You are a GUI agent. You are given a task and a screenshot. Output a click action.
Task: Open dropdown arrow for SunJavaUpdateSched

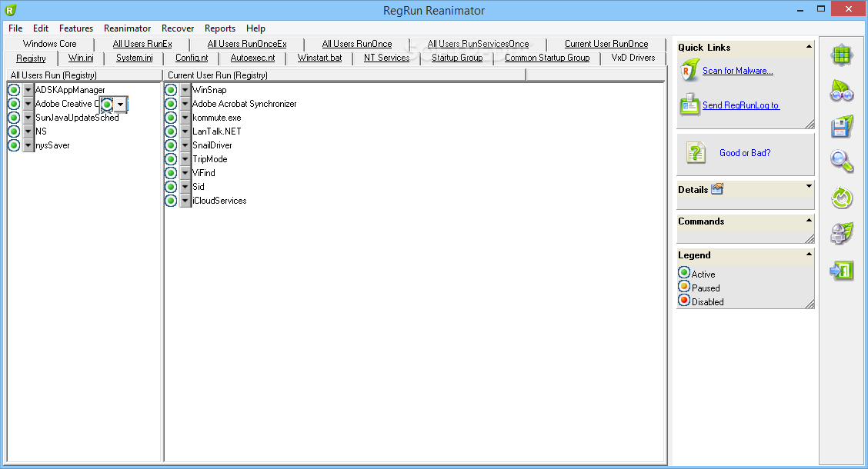pos(28,117)
